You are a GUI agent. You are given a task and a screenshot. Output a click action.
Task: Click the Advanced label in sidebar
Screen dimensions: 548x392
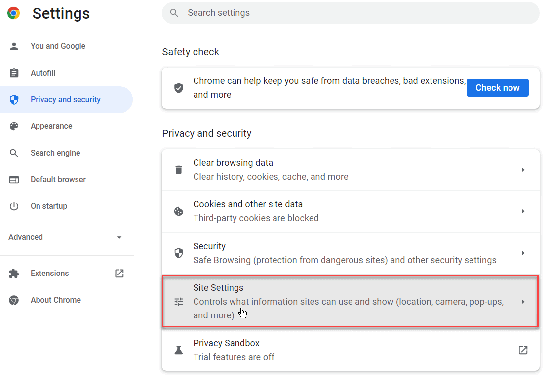[x=26, y=237]
